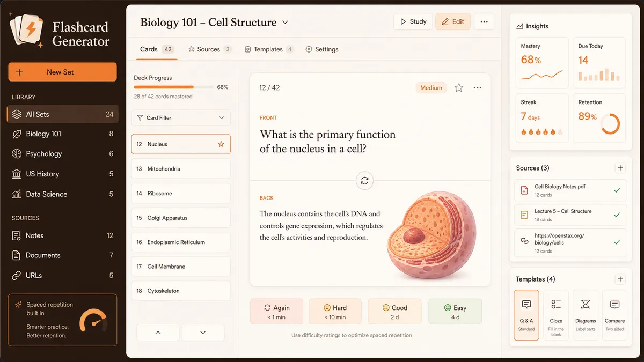Open the Cell Biology Notes.pdf source

point(570,190)
